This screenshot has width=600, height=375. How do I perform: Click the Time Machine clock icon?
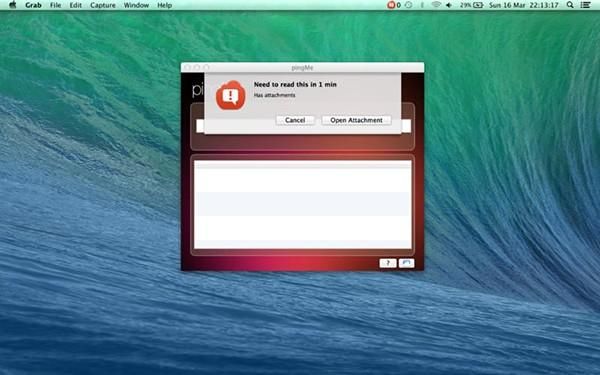click(409, 5)
